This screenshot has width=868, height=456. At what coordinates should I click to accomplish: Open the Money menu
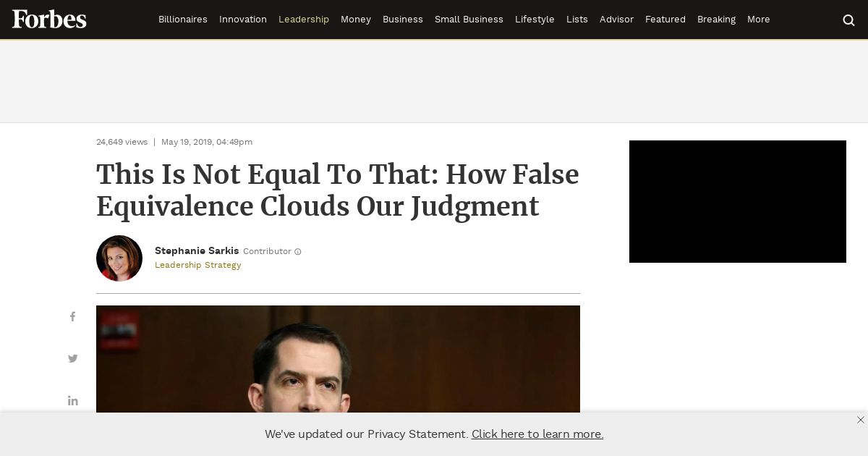(x=356, y=20)
